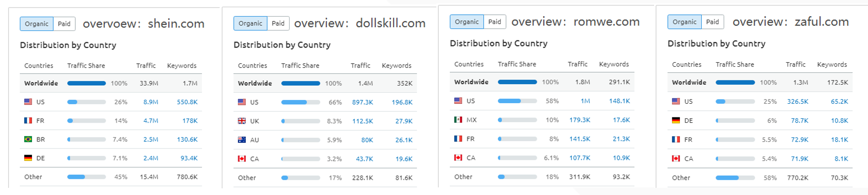Click MX flag icon in romwe.com panel
The image size is (868, 195).
pyautogui.click(x=458, y=120)
